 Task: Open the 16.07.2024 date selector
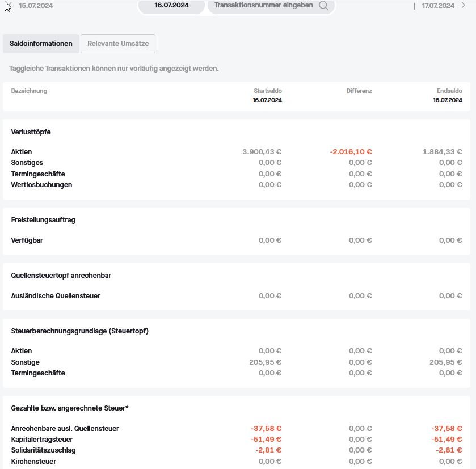[x=171, y=6]
